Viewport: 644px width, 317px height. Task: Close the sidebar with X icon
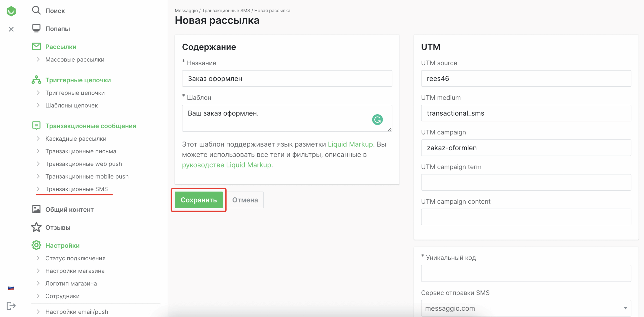11,29
